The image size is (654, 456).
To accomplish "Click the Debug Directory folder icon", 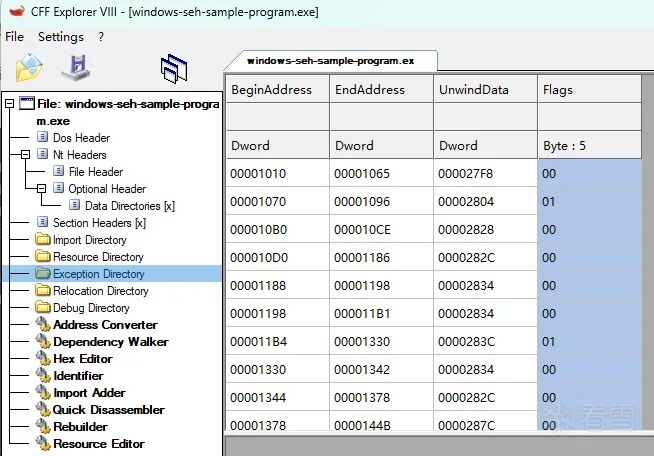I will point(43,307).
